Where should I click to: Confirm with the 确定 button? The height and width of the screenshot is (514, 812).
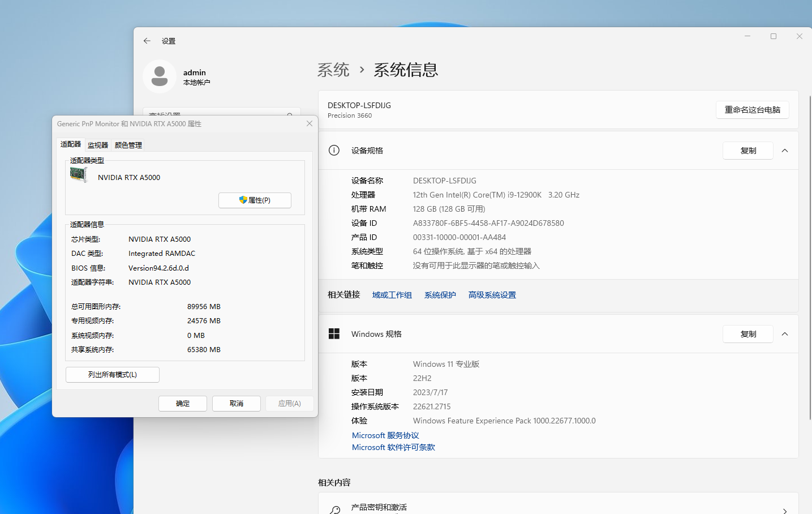click(183, 404)
